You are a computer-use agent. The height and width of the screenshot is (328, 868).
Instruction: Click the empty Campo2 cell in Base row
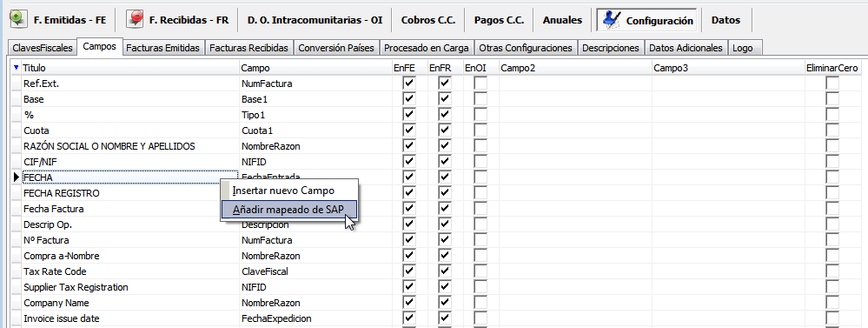coord(575,99)
